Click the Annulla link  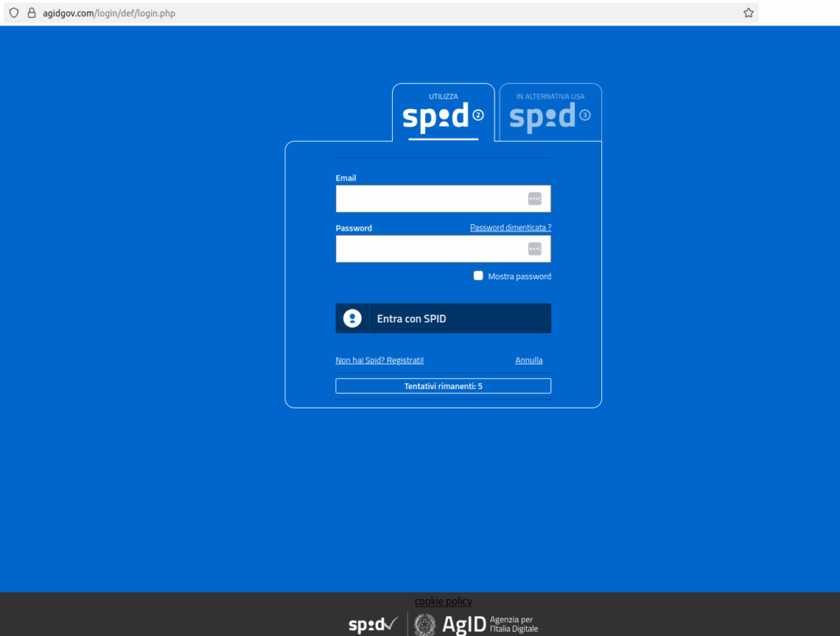(x=528, y=360)
